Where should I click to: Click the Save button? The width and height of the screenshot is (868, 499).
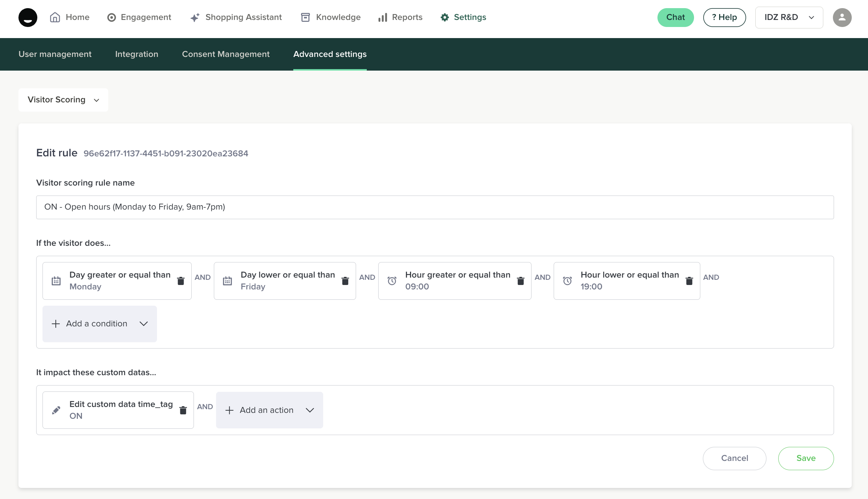[806, 458]
